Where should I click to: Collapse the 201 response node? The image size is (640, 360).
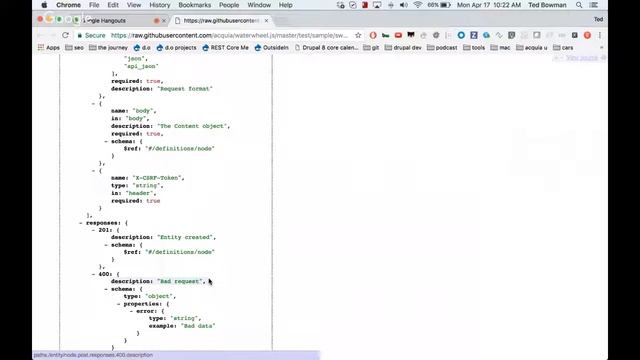pyautogui.click(x=93, y=230)
